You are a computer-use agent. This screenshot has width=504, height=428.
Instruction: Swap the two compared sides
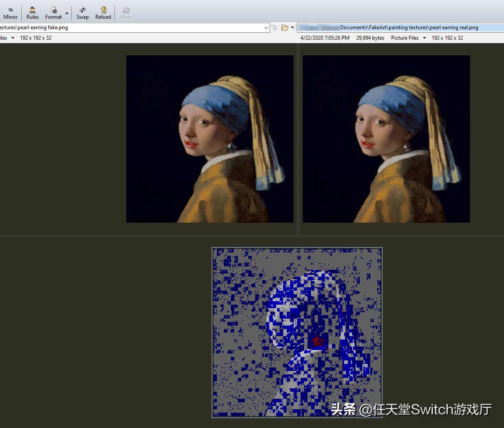click(x=83, y=13)
